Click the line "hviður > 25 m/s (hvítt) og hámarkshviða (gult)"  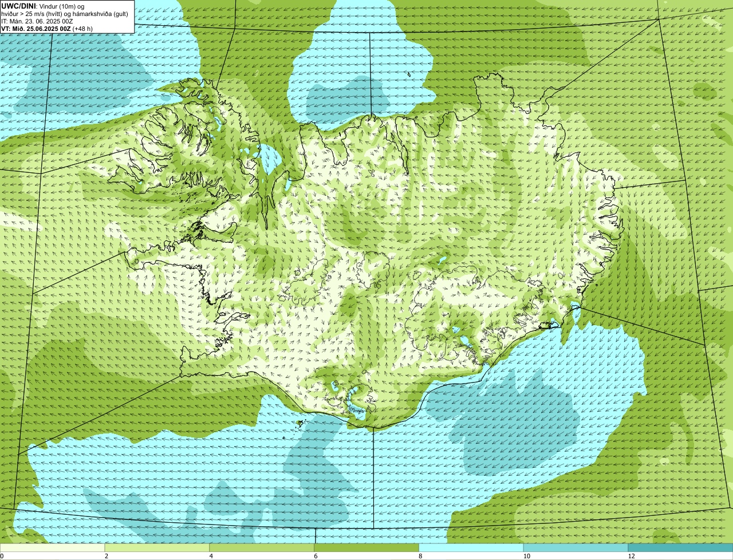65,13
